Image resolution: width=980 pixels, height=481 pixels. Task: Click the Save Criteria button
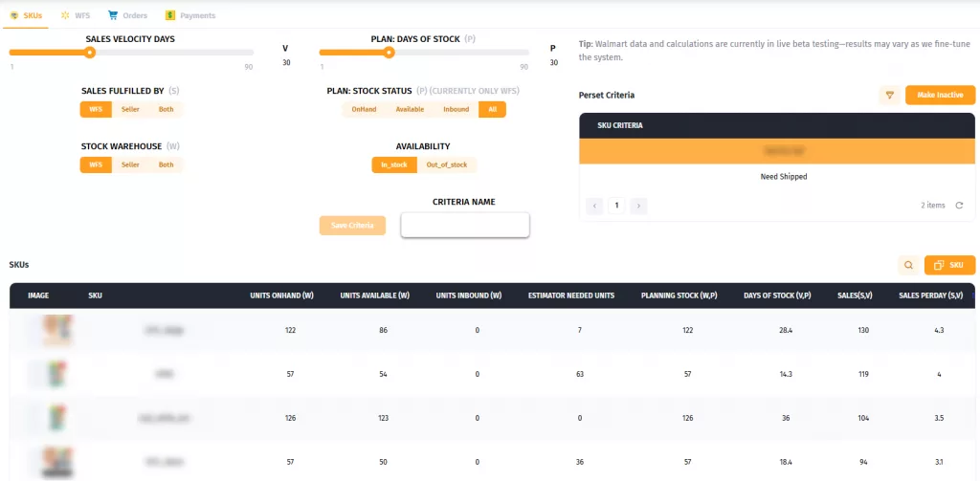click(352, 225)
